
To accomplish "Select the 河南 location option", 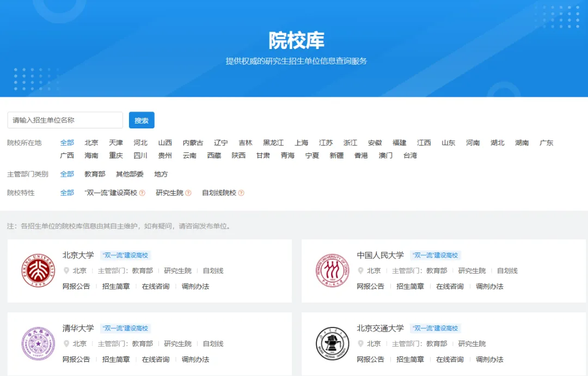I will point(473,143).
